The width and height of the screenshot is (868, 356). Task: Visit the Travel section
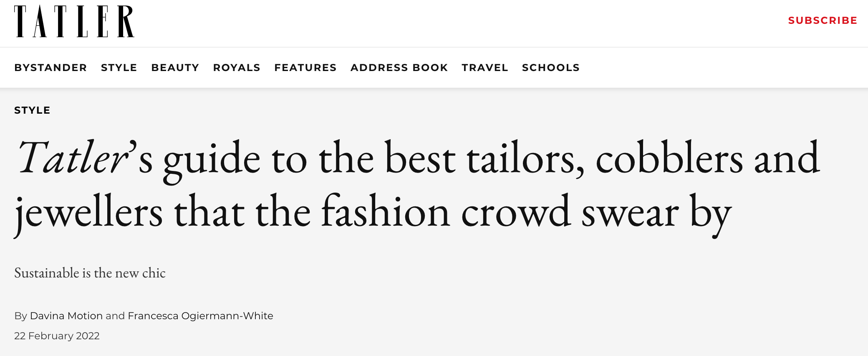coord(485,68)
